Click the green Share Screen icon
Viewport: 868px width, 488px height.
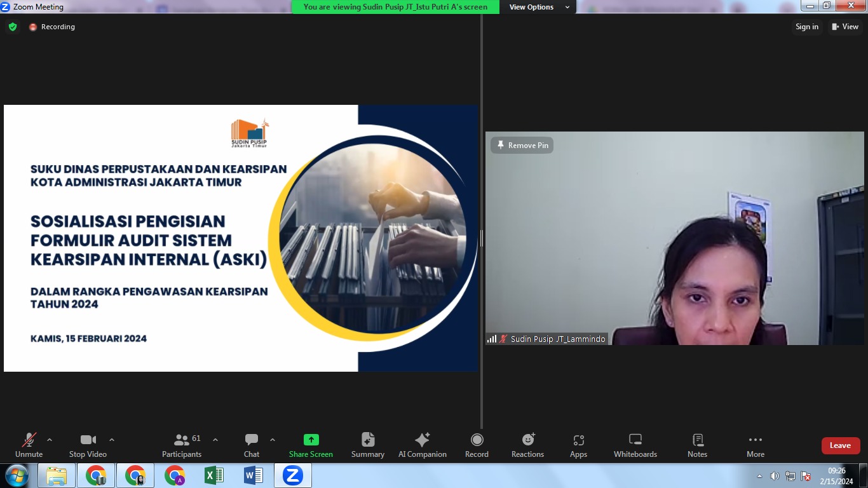(311, 440)
